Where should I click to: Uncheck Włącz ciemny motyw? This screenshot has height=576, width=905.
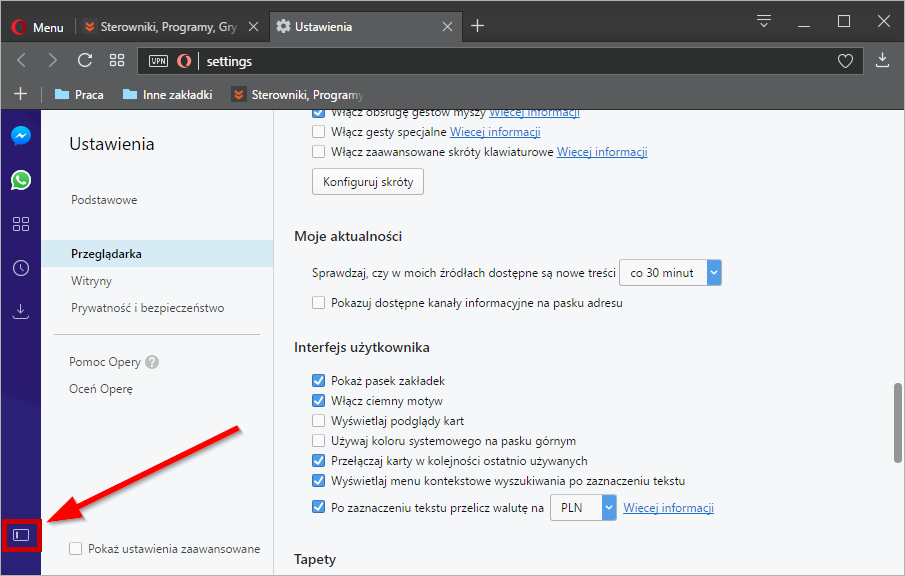[x=319, y=401]
